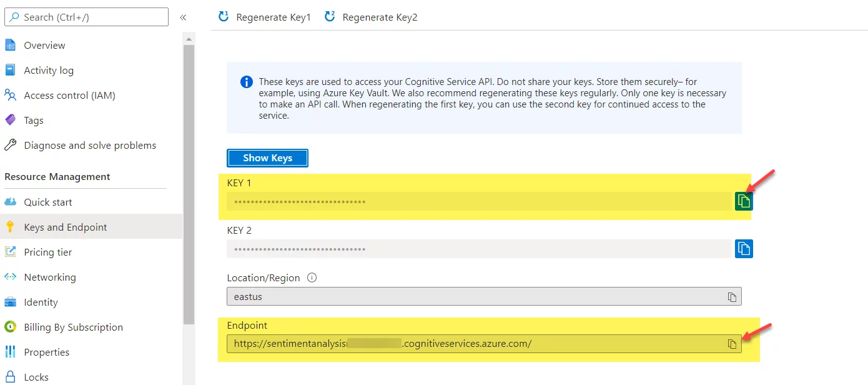Open Billing By Subscription

(x=73, y=327)
